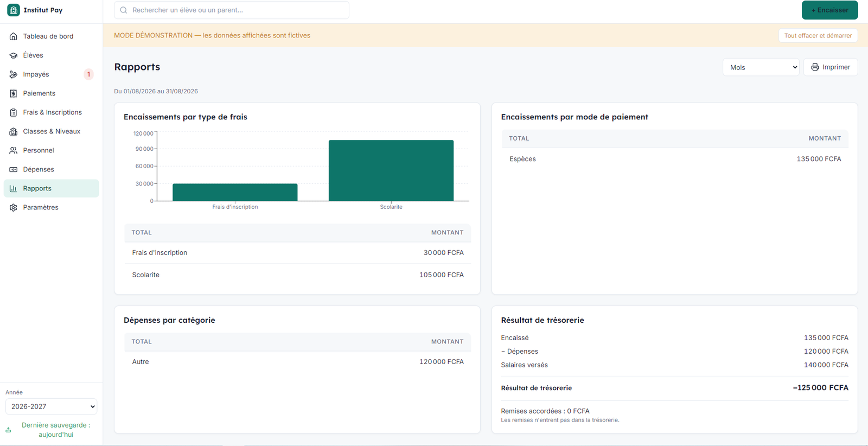
Task: Click Encaissements par type de frais heading
Action: tap(185, 117)
